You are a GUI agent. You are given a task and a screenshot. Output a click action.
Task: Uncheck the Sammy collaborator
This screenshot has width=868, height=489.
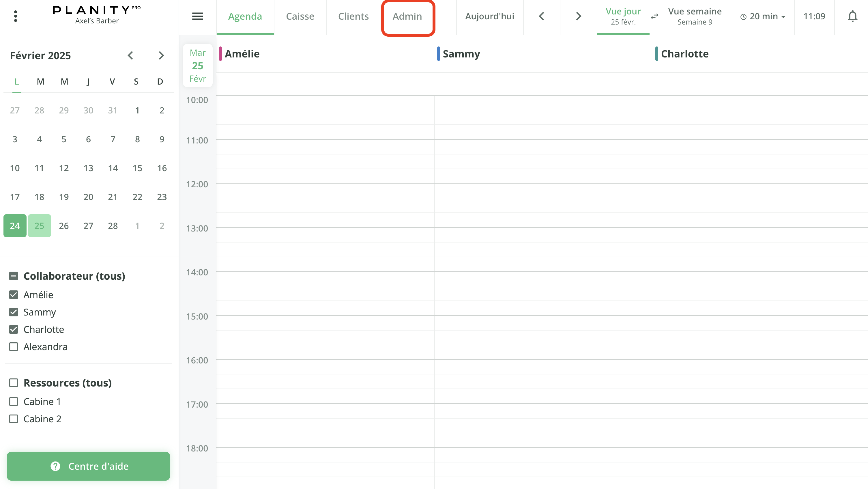click(x=14, y=312)
